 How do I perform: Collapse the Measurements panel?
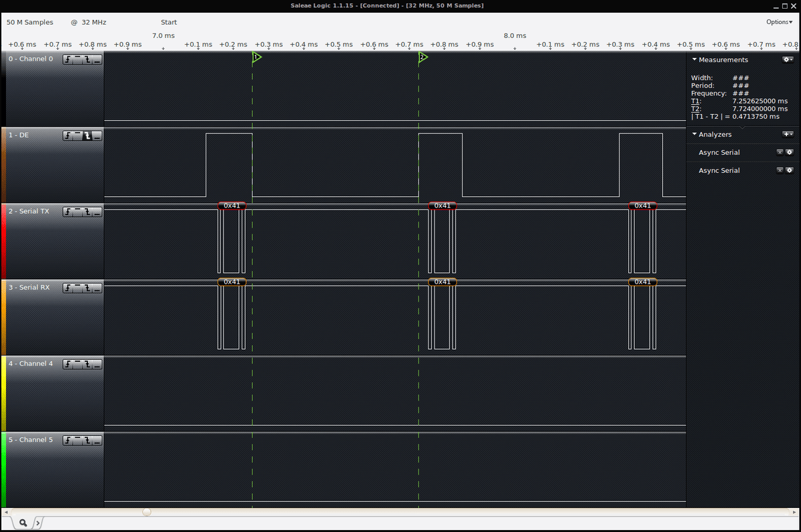pyautogui.click(x=694, y=59)
